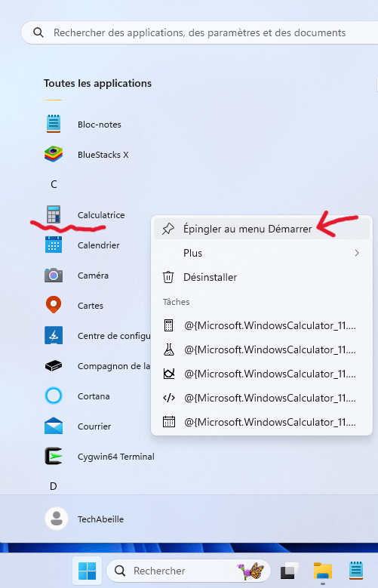Select the graphing calculator task icon
Image resolution: width=378 pixels, height=588 pixels.
pos(169,374)
